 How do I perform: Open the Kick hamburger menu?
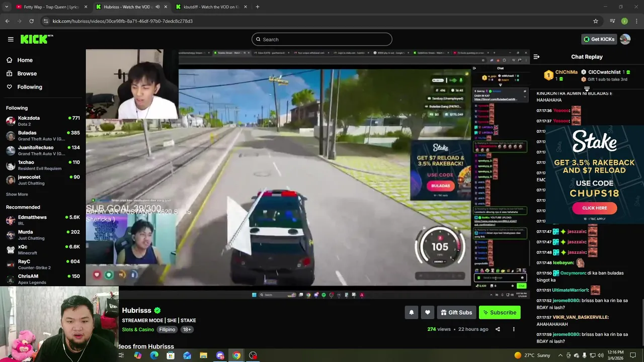tap(11, 39)
